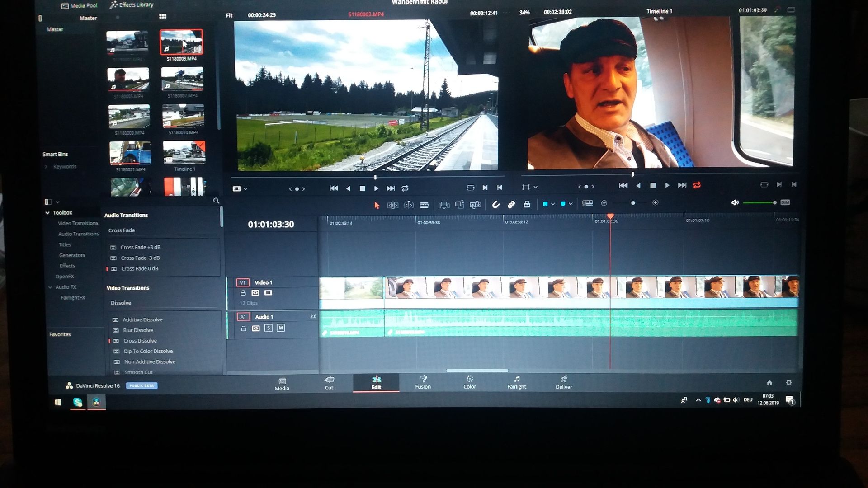Lock the Video 1 track
The image size is (868, 488).
[243, 293]
